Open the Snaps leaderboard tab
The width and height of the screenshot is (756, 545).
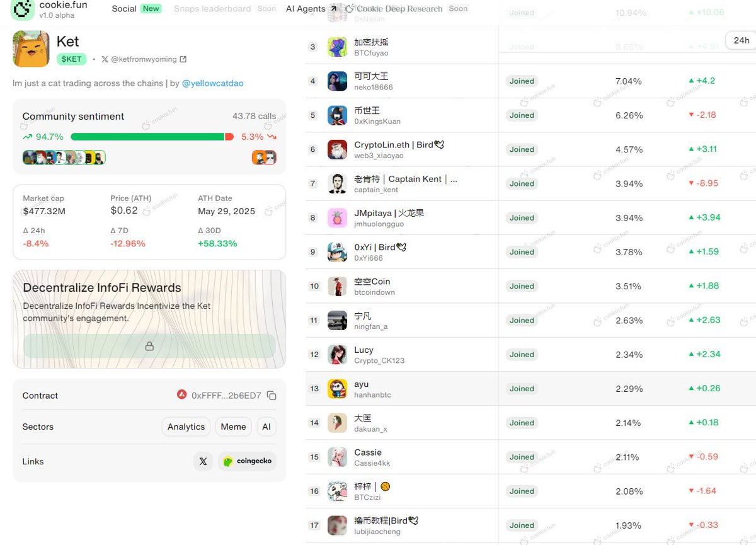click(212, 9)
